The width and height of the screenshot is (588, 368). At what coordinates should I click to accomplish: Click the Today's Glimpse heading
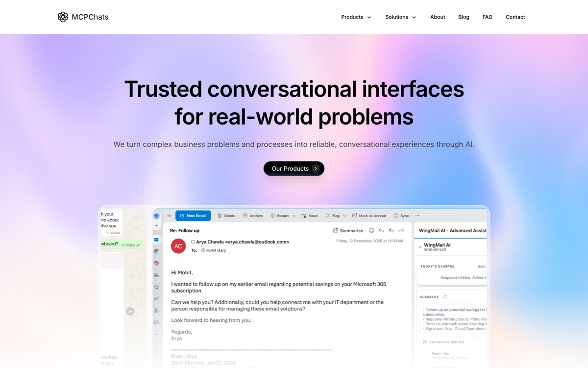pyautogui.click(x=438, y=266)
